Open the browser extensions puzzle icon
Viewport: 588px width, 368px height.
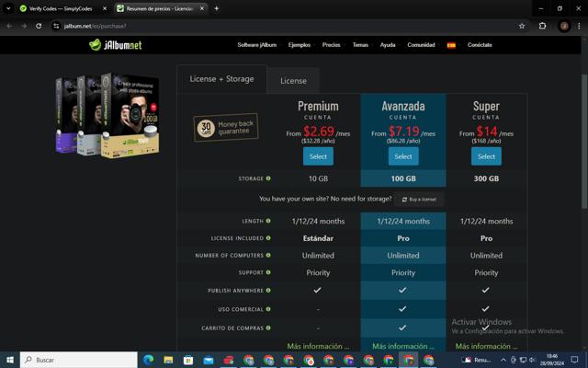coord(542,26)
